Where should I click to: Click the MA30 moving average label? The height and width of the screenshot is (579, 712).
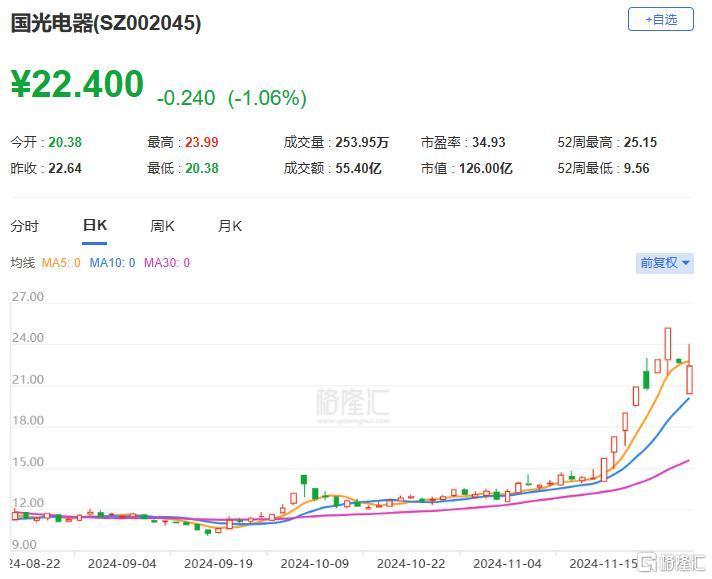[167, 262]
